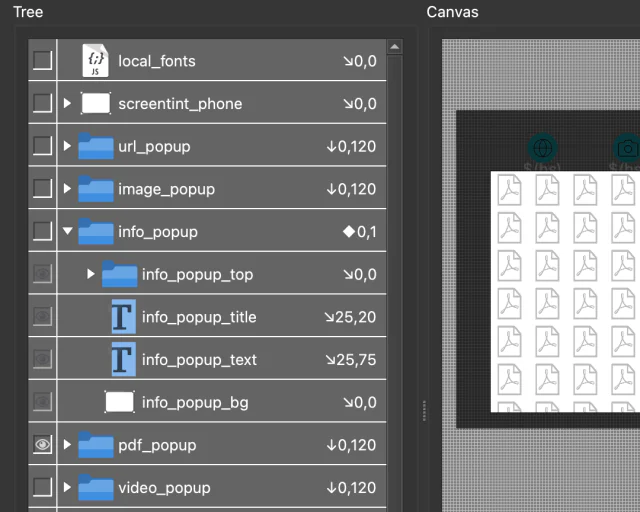Collapse the info_popup folder
Screen dimensions: 640x512
[68, 231]
